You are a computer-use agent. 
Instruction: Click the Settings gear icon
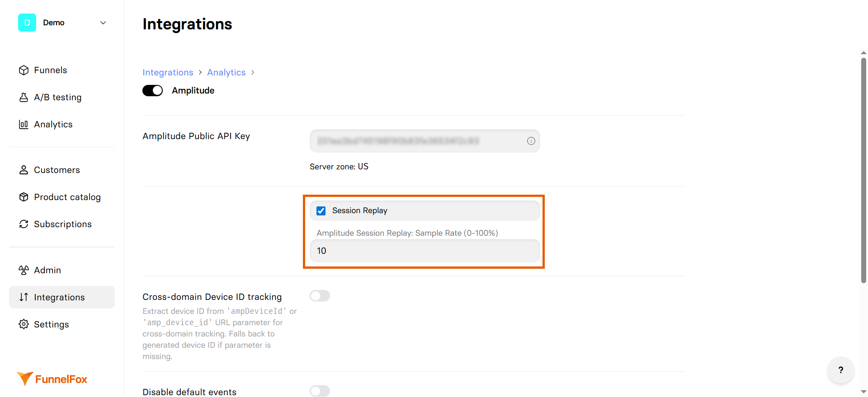click(x=24, y=324)
